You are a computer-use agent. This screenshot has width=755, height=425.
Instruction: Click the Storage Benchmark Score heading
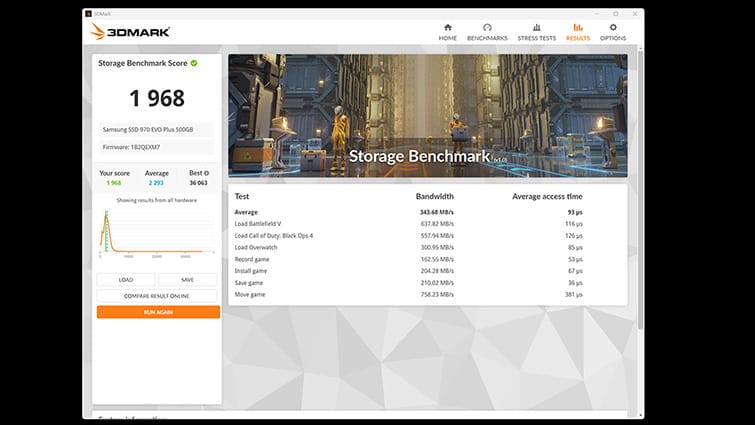[143, 63]
